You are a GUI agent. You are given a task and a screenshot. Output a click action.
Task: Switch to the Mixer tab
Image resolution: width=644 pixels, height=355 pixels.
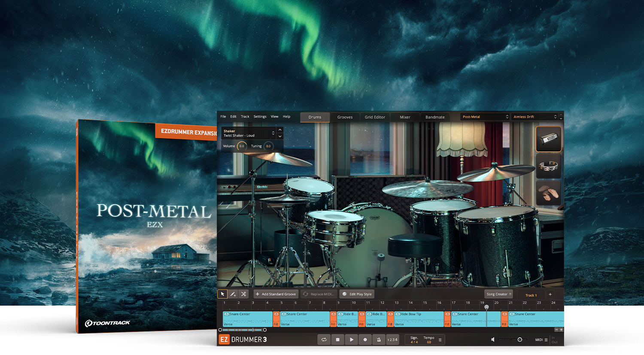(x=405, y=117)
